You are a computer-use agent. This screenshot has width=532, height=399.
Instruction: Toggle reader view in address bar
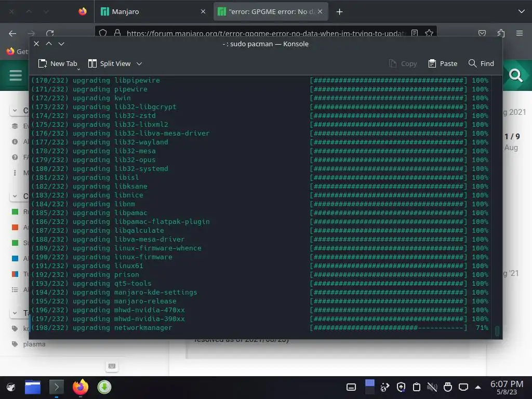[414, 33]
